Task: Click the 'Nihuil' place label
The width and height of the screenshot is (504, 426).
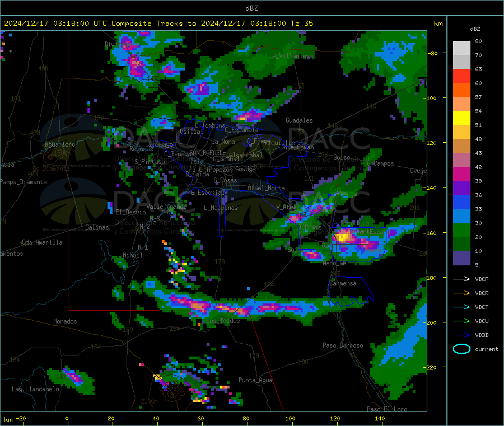Action: tap(132, 255)
